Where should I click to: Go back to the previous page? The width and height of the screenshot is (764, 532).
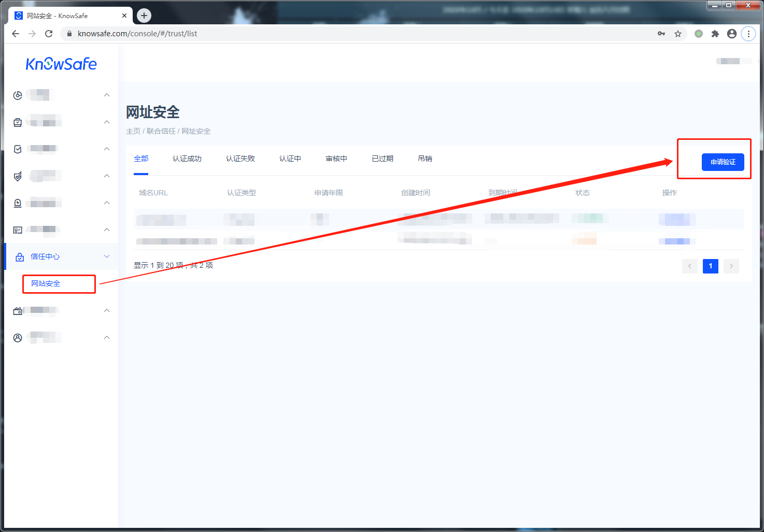pyautogui.click(x=16, y=34)
